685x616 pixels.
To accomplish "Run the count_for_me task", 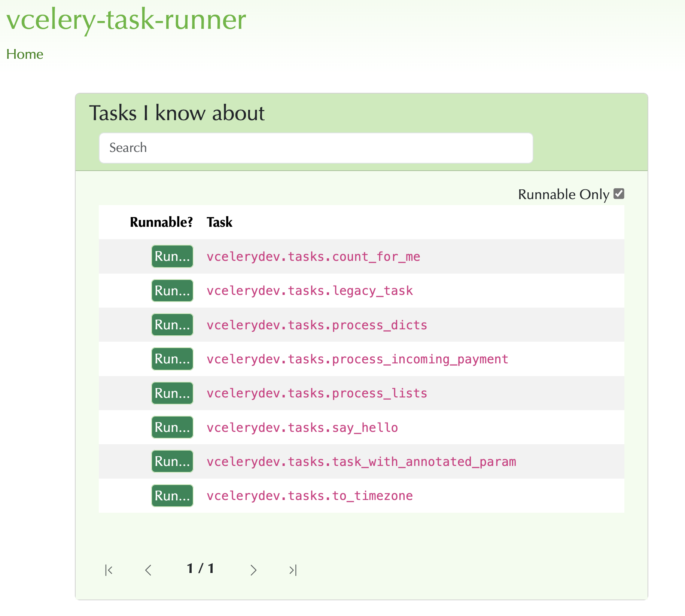I will point(172,256).
